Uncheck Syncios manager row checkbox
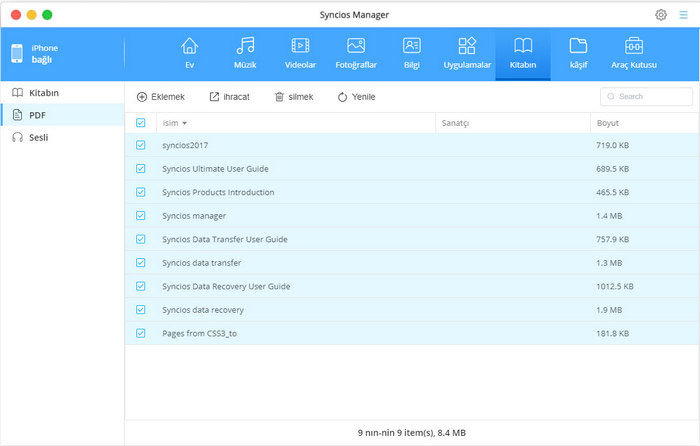The height and width of the screenshot is (446, 700). coord(141,216)
